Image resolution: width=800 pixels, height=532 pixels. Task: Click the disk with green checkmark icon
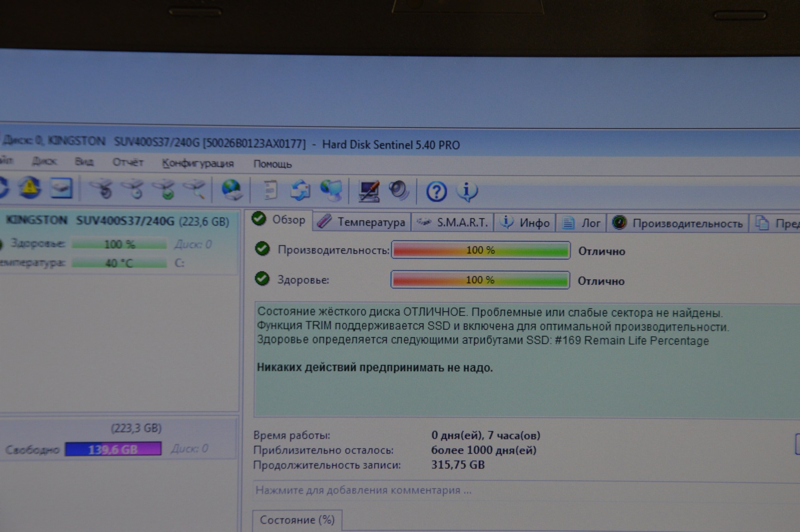click(165, 190)
